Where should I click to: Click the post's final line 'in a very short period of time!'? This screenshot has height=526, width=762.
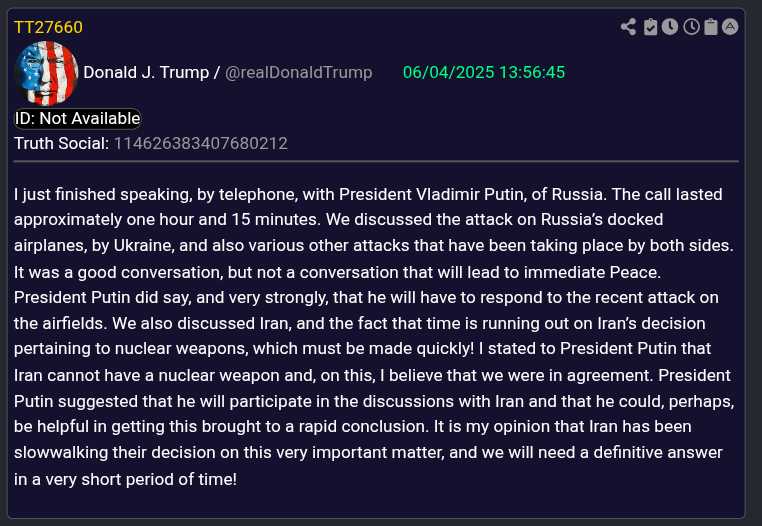pyautogui.click(x=125, y=479)
